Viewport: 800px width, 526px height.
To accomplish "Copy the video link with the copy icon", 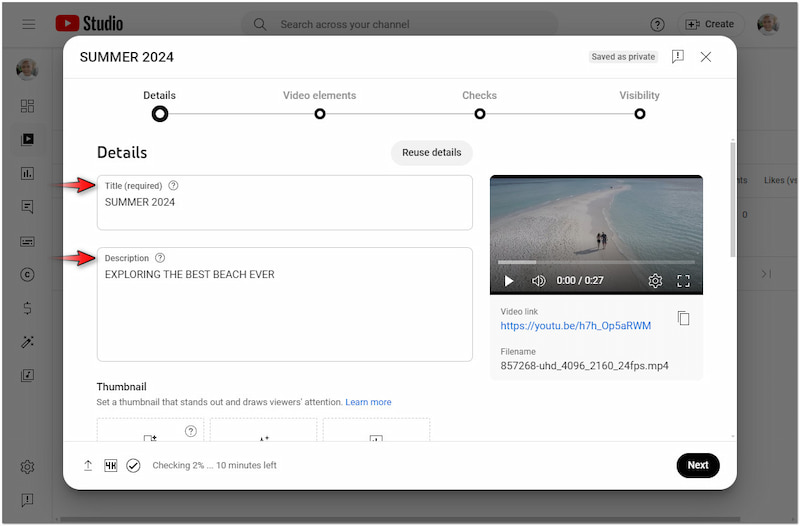I will click(x=683, y=318).
